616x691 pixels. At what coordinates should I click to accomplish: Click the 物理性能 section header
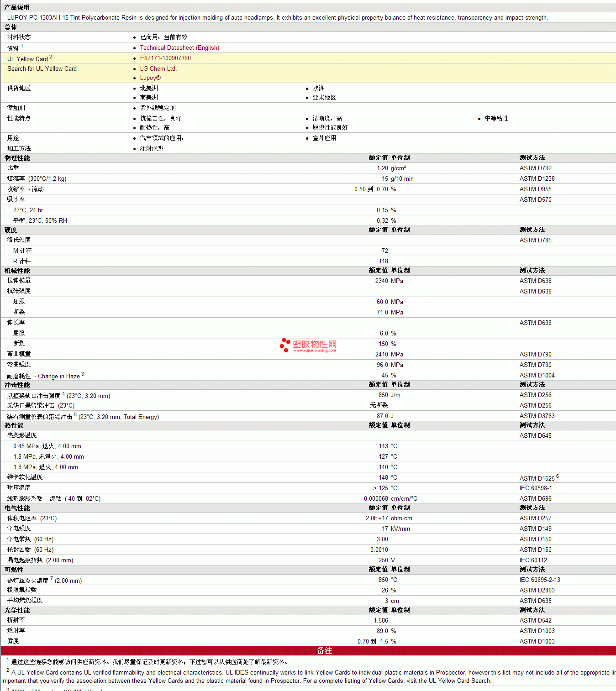[x=17, y=158]
